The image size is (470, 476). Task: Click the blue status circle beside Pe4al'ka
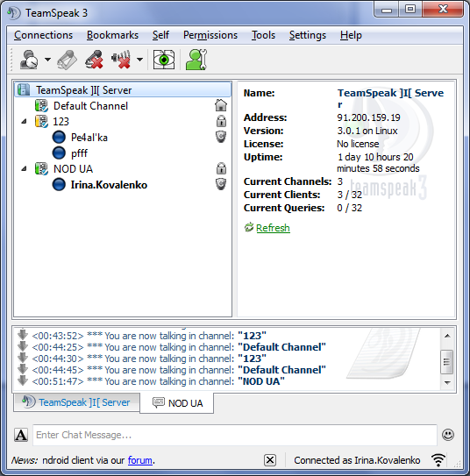click(59, 137)
